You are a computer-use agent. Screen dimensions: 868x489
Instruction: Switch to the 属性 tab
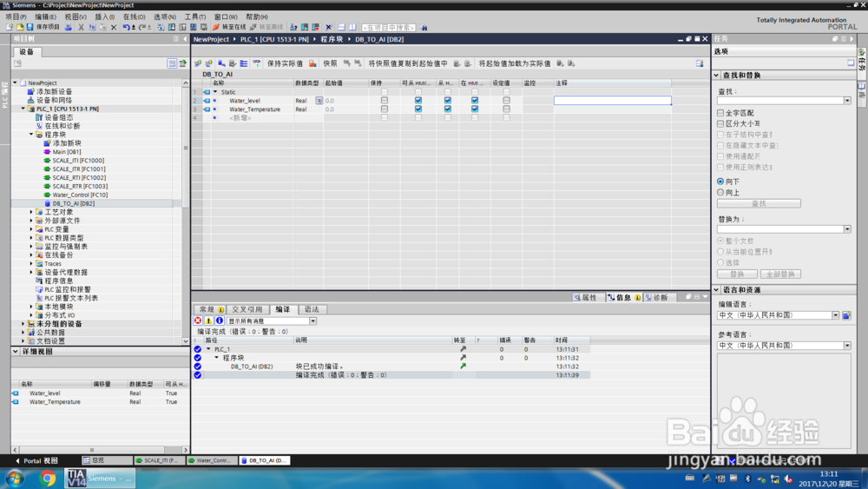[586, 298]
